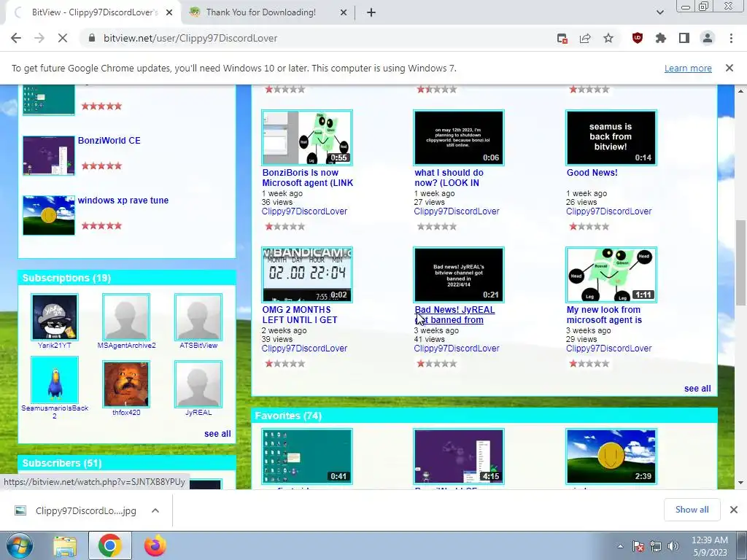747x560 pixels.
Task: Open a new tab with plus button
Action: click(371, 13)
